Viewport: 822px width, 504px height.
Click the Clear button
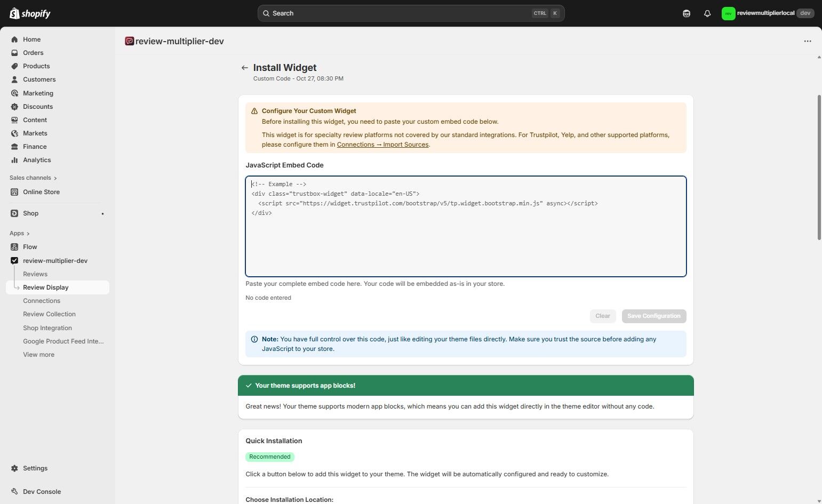pyautogui.click(x=603, y=316)
